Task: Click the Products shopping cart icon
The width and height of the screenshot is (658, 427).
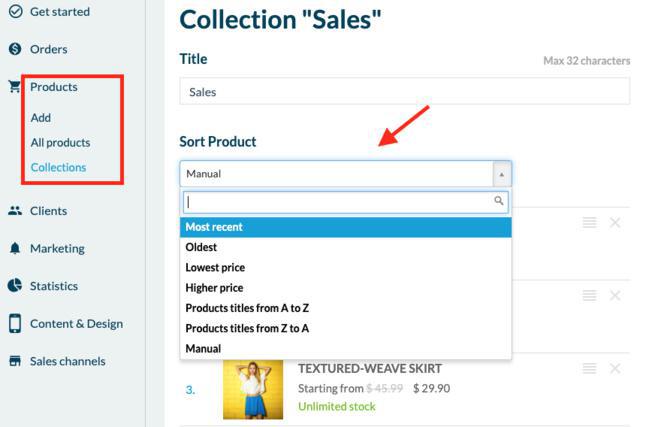Action: coord(14,87)
